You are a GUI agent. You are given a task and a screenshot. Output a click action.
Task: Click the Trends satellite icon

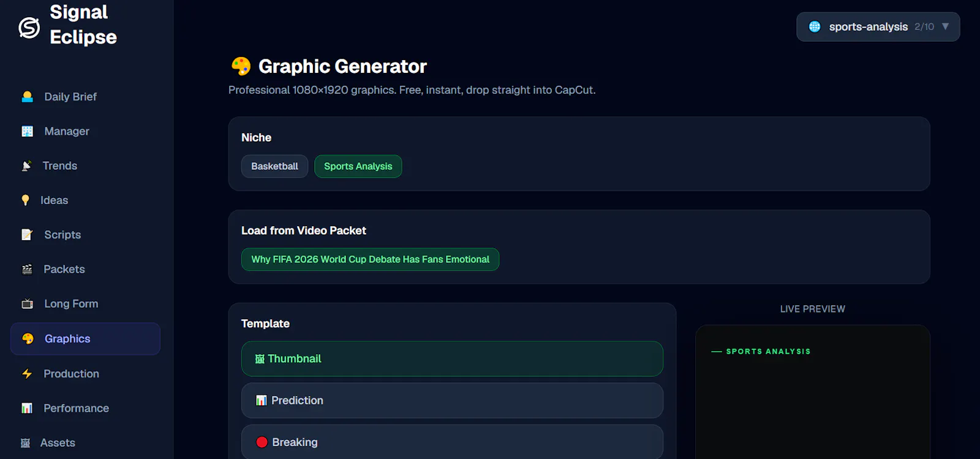[x=26, y=165]
